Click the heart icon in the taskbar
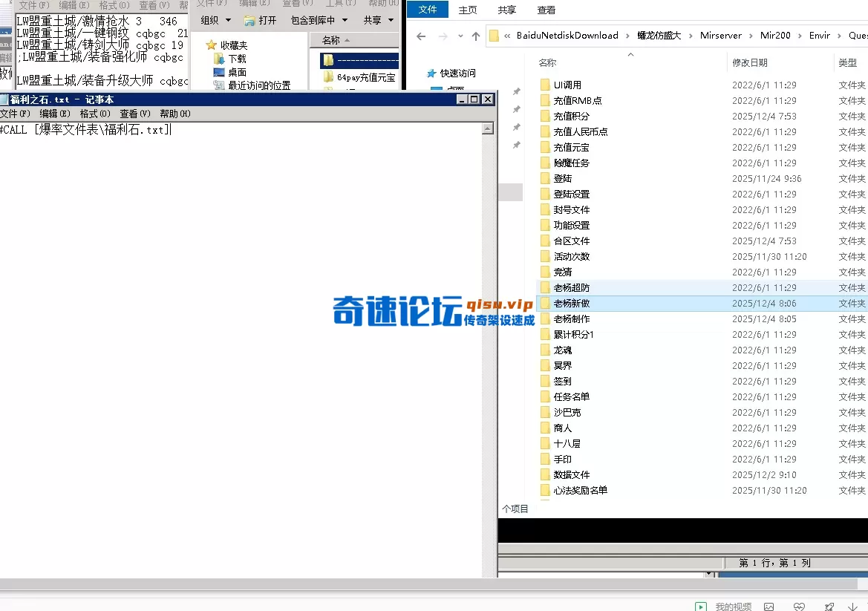 (x=800, y=606)
